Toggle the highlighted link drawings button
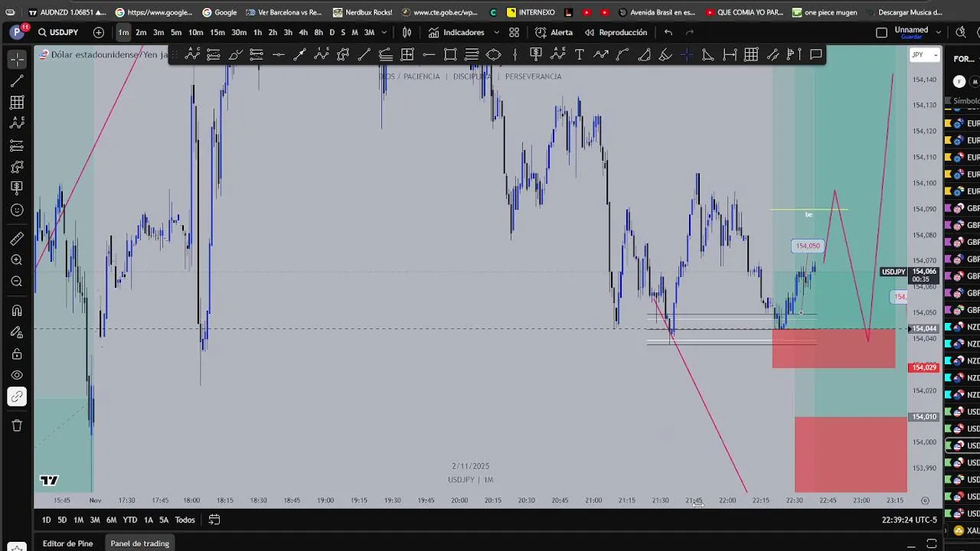Image resolution: width=980 pixels, height=551 pixels. point(17,396)
